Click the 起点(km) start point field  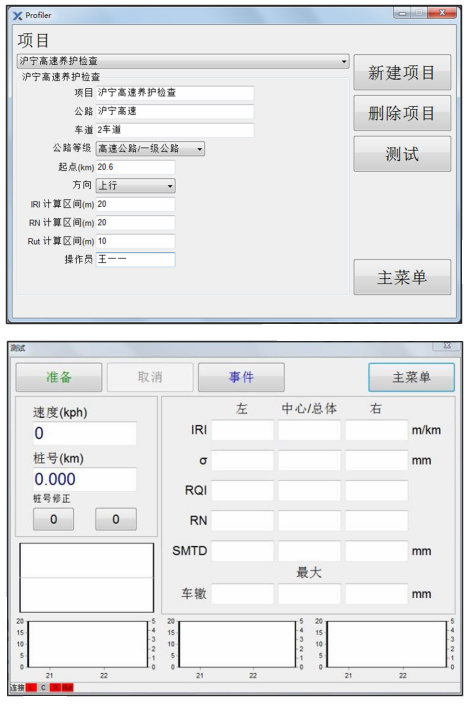(136, 167)
